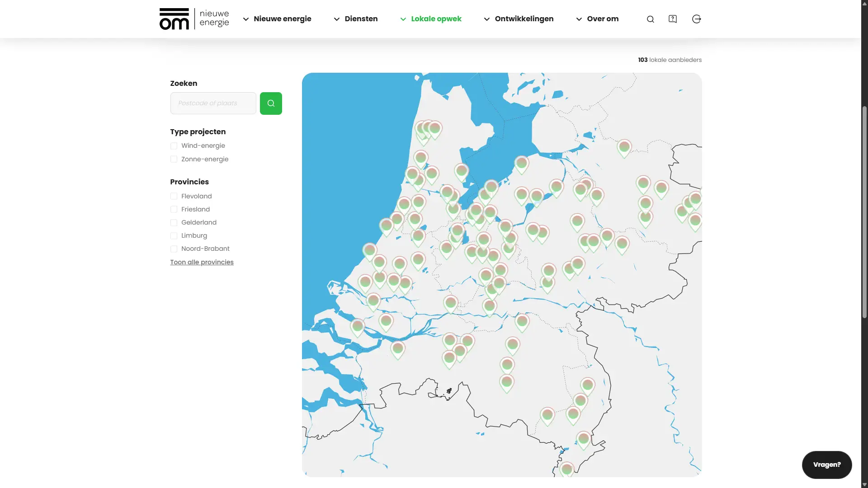Click the southernmost map marker in Limburg
The image size is (868, 488).
coord(567,469)
